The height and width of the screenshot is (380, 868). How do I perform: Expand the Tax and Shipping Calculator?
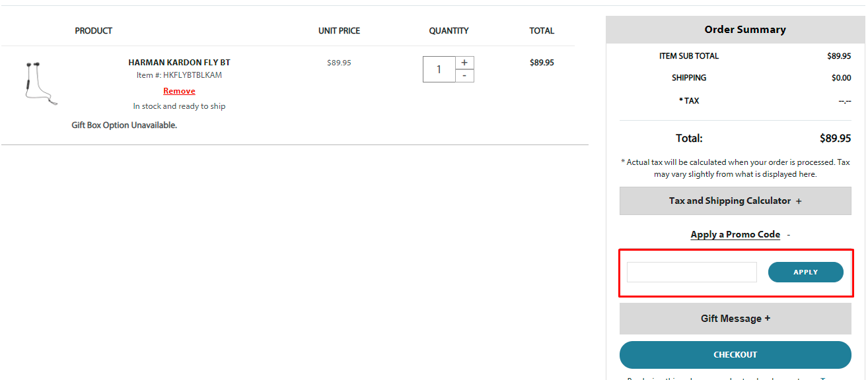(x=735, y=201)
